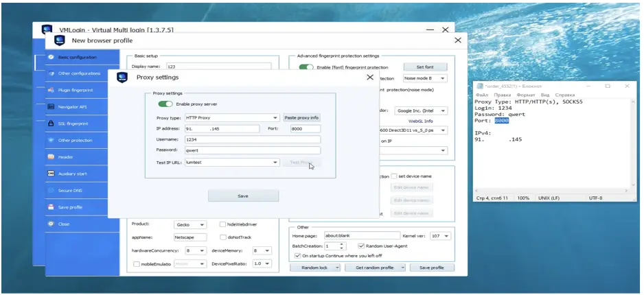Click into the proxy Password field
Image resolution: width=644 pixels, height=295 pixels.
(252, 150)
